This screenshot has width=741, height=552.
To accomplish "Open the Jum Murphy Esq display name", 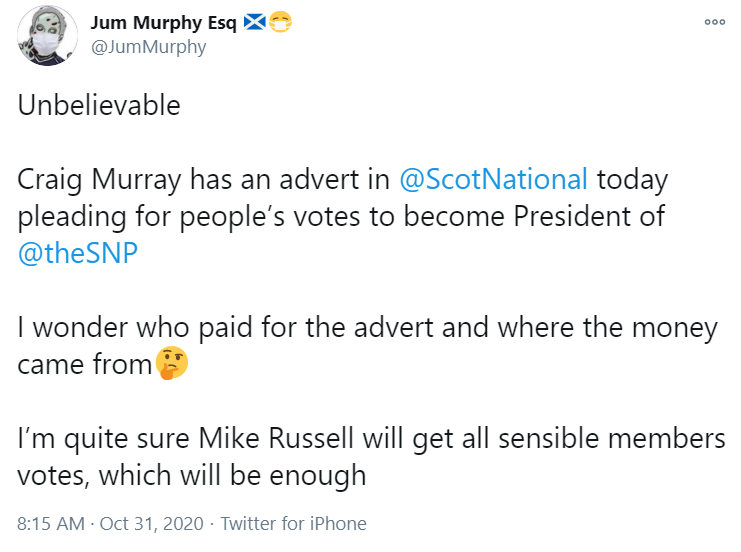I will (x=164, y=22).
